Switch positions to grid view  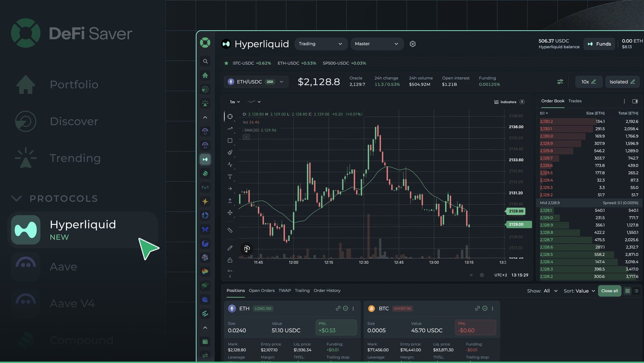[x=628, y=291]
